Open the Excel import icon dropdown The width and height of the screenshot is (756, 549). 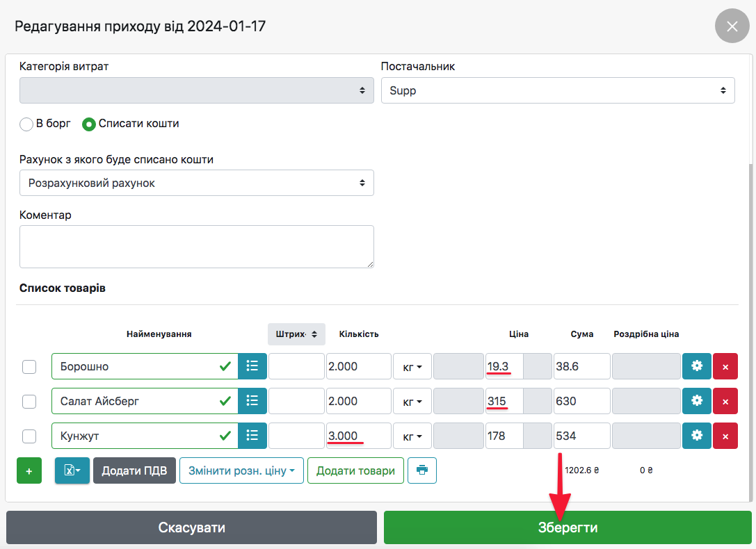pos(72,470)
